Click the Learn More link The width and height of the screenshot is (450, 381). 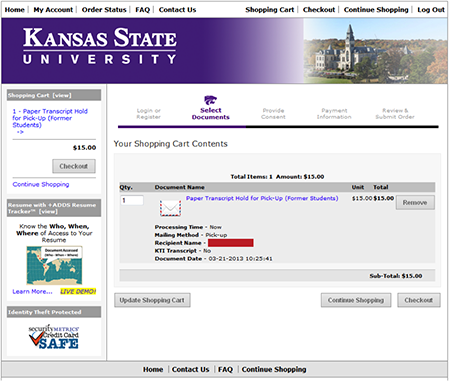[x=32, y=291]
